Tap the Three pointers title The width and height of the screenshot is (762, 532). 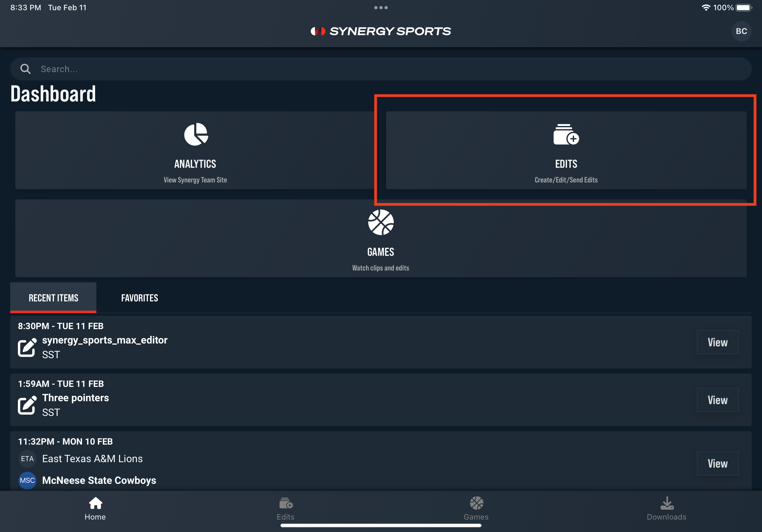76,398
